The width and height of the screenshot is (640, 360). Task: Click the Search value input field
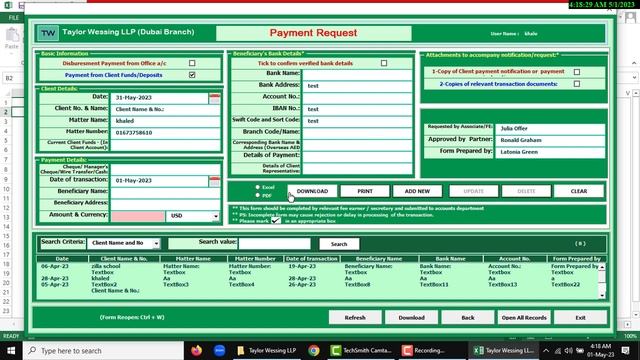274,244
